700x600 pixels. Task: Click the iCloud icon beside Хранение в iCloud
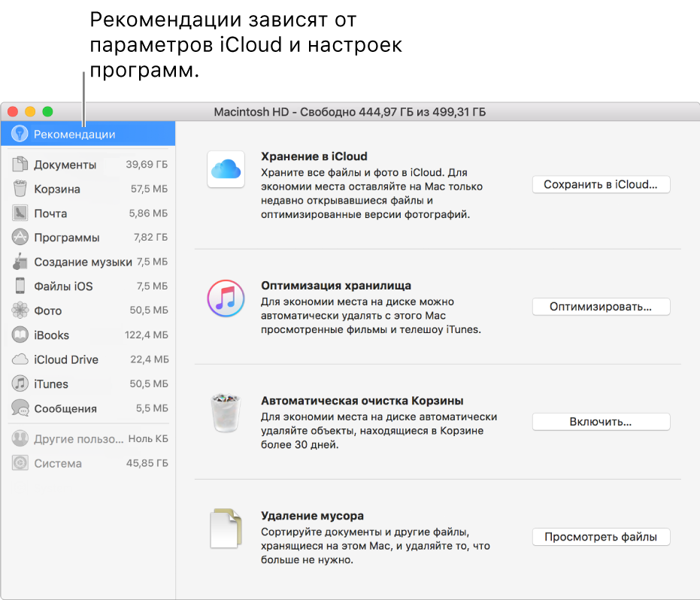point(226,169)
